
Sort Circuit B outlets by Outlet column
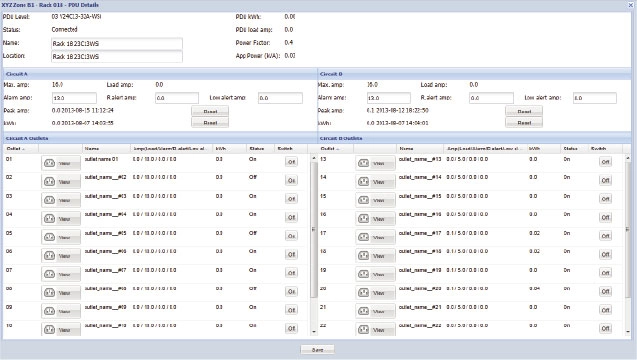pos(336,149)
